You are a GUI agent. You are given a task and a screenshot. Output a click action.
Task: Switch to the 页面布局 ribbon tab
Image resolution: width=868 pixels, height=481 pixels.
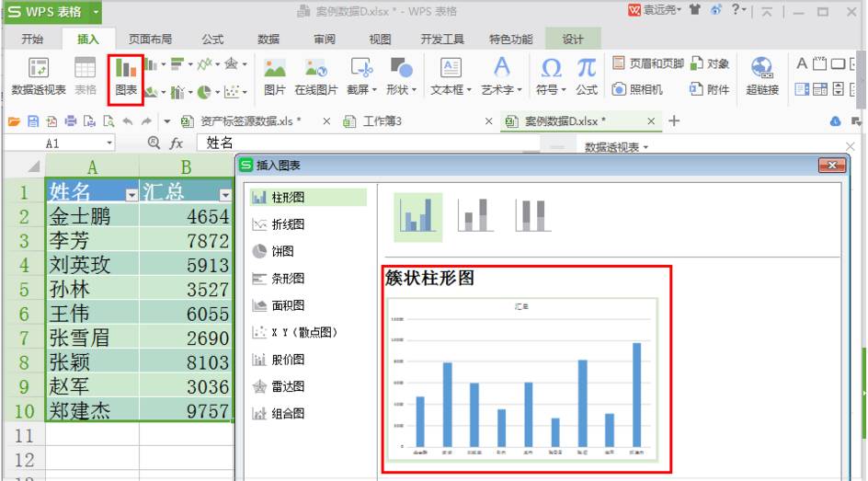[x=150, y=40]
